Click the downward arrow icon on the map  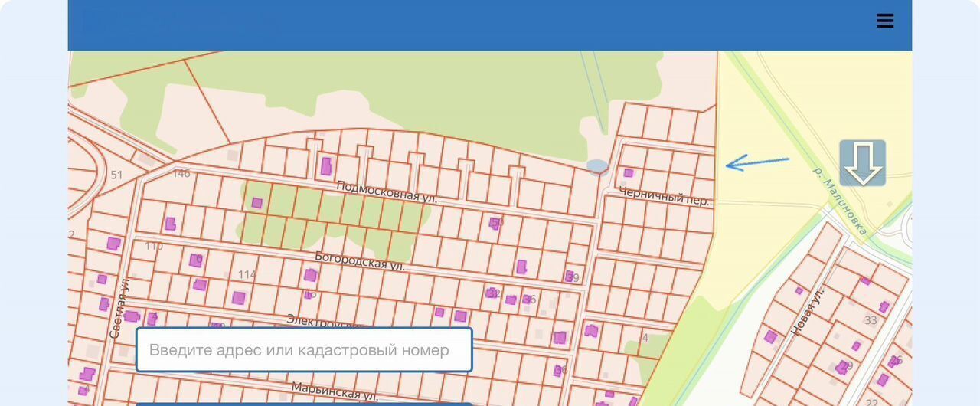click(863, 162)
